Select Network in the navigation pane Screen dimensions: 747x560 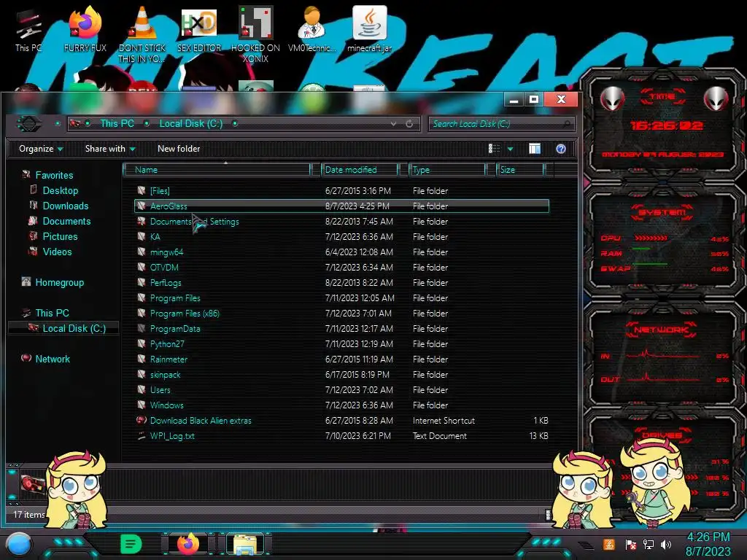[x=46, y=359]
